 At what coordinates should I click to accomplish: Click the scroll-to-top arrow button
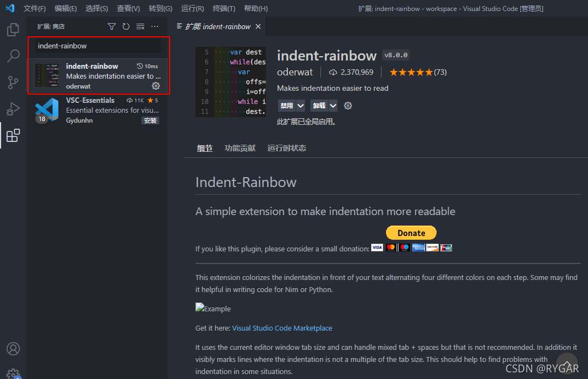click(x=567, y=364)
